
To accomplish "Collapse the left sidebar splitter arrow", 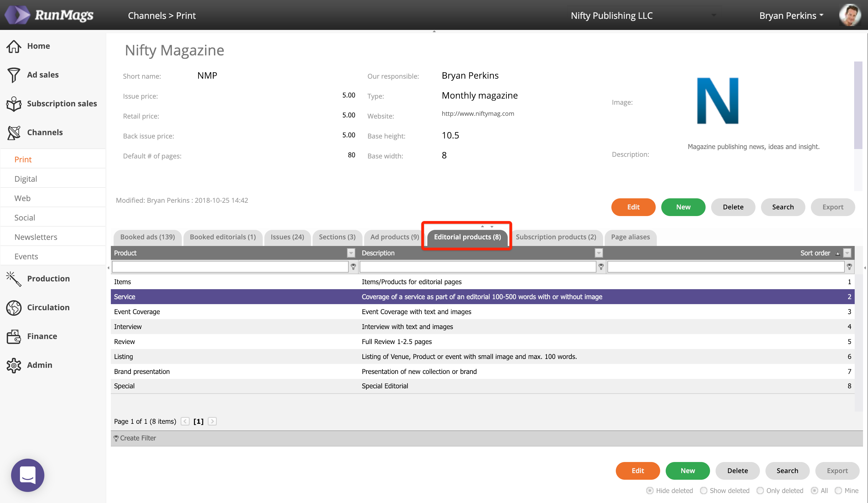I will (x=109, y=268).
